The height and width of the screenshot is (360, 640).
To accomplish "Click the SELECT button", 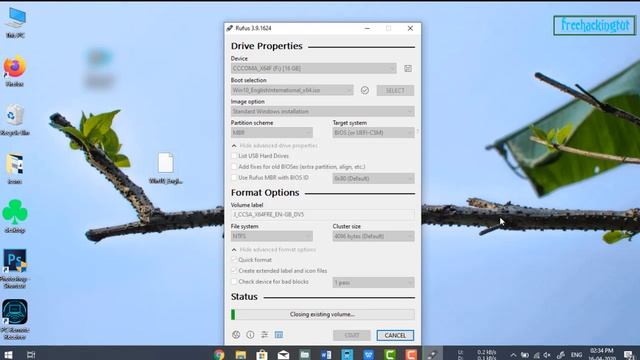I will (395, 90).
